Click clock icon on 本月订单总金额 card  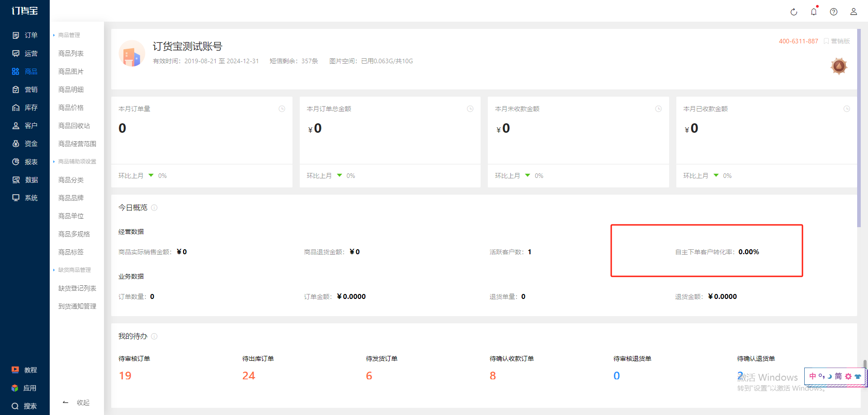click(x=470, y=109)
